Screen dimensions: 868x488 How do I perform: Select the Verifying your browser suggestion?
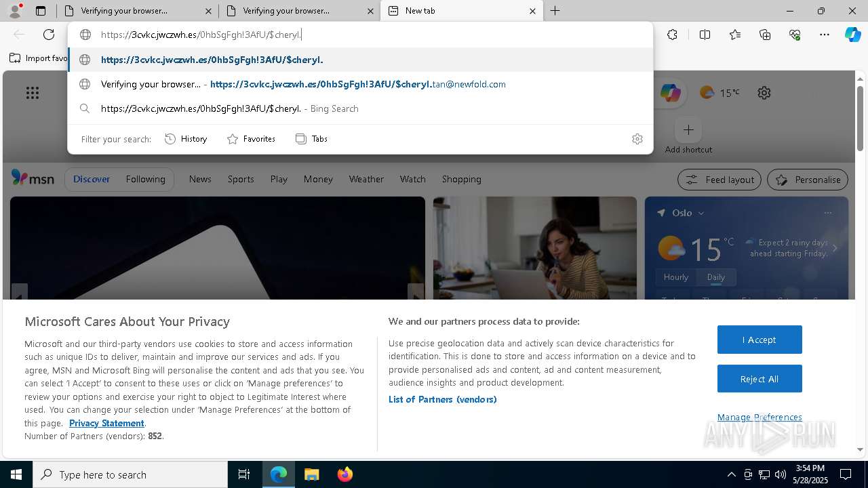pyautogui.click(x=361, y=84)
